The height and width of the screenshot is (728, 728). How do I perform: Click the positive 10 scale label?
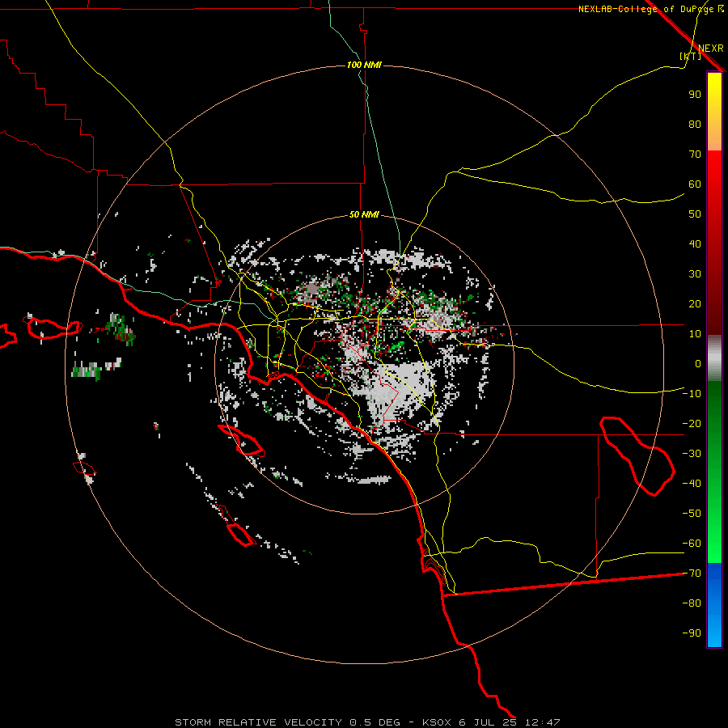pyautogui.click(x=695, y=334)
